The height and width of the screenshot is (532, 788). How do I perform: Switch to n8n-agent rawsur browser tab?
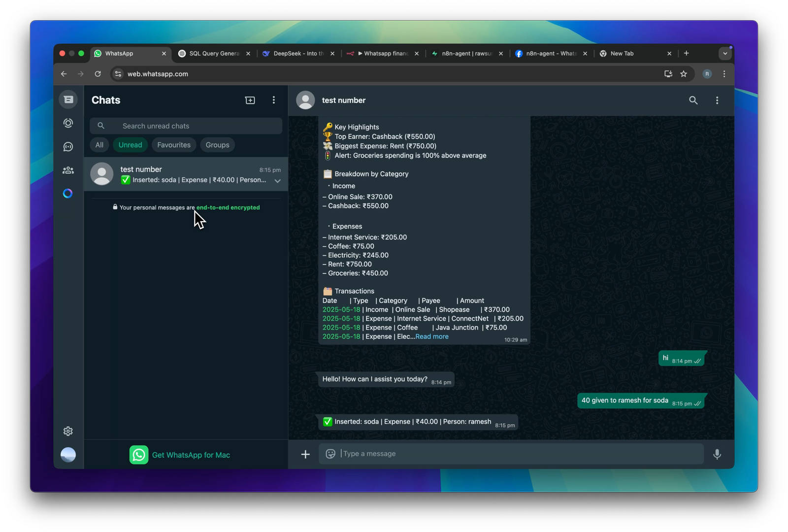467,54
